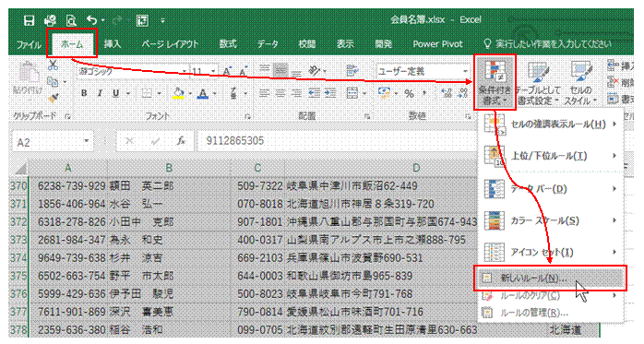Image resolution: width=644 pixels, height=344 pixels.
Task: Open the borders dropdown
Action: tap(159, 93)
